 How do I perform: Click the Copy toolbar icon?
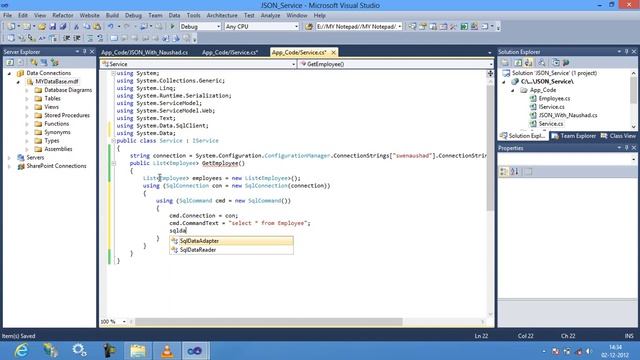point(87,27)
